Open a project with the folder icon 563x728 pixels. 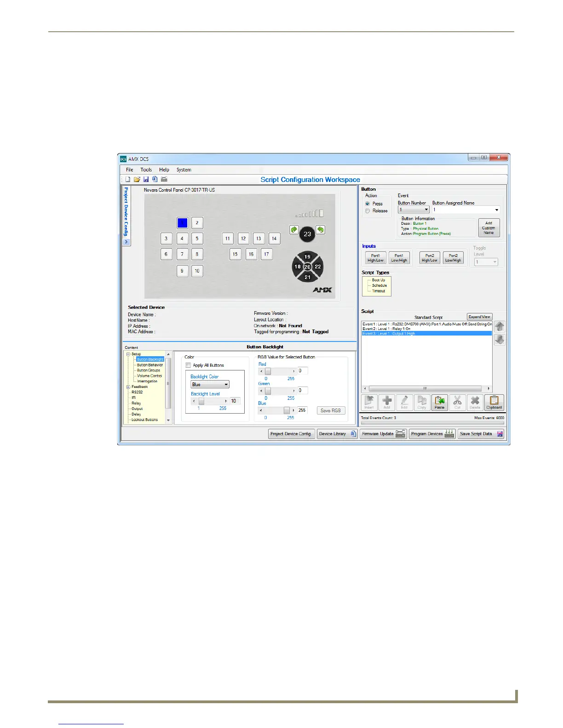[137, 179]
